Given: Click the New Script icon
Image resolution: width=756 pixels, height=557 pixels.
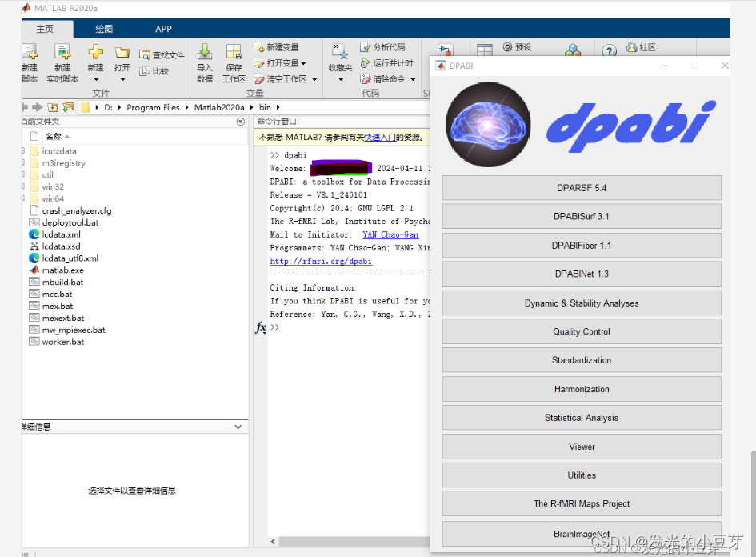Looking at the screenshot, I should click(x=30, y=56).
